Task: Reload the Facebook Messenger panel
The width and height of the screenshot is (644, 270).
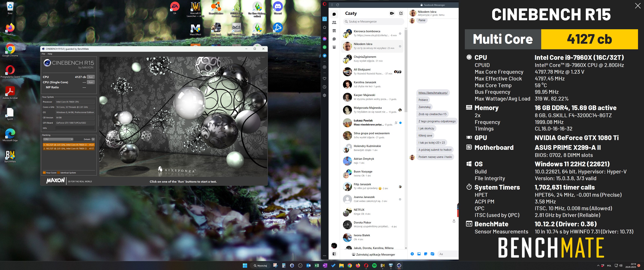Action: (x=338, y=5)
